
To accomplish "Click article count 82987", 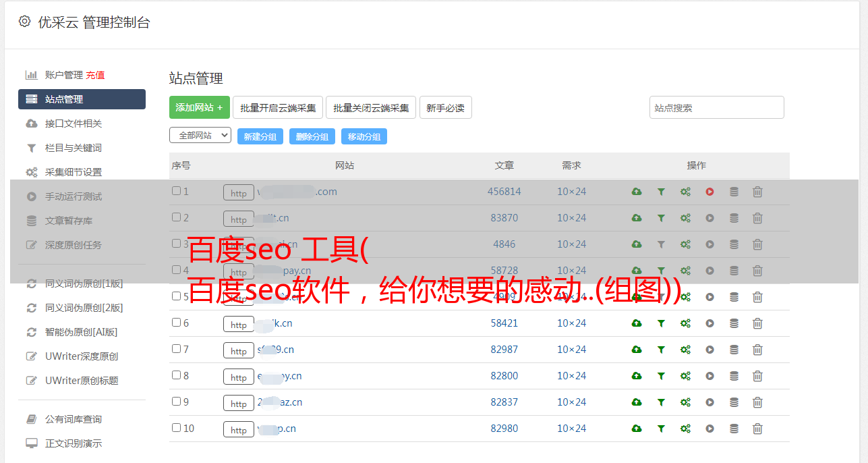I will tap(504, 350).
